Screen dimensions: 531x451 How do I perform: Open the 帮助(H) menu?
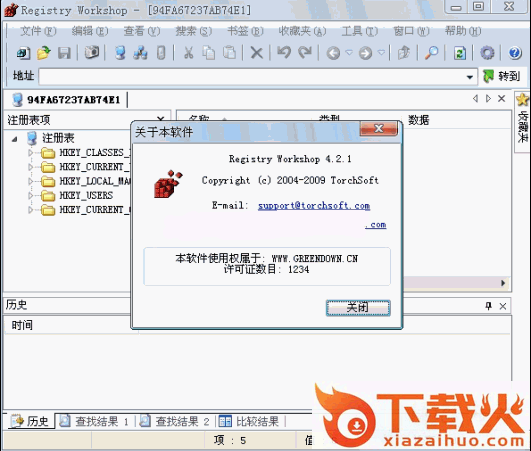pos(463,31)
